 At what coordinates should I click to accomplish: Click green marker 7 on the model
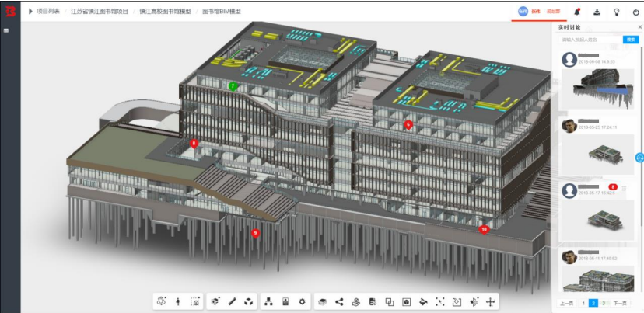pyautogui.click(x=233, y=86)
